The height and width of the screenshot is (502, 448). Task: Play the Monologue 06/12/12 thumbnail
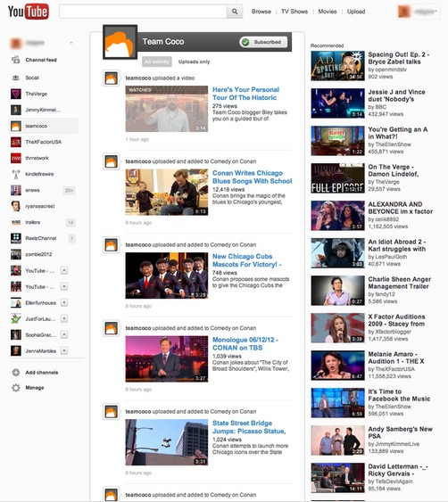167,359
